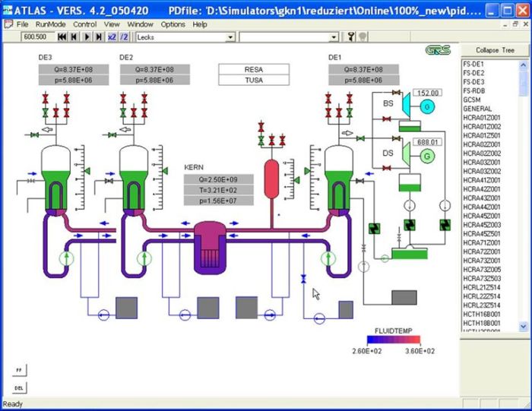This screenshot has width=532, height=411.
Task: Select HCRL21Z514 in the tree
Action: tap(482, 287)
